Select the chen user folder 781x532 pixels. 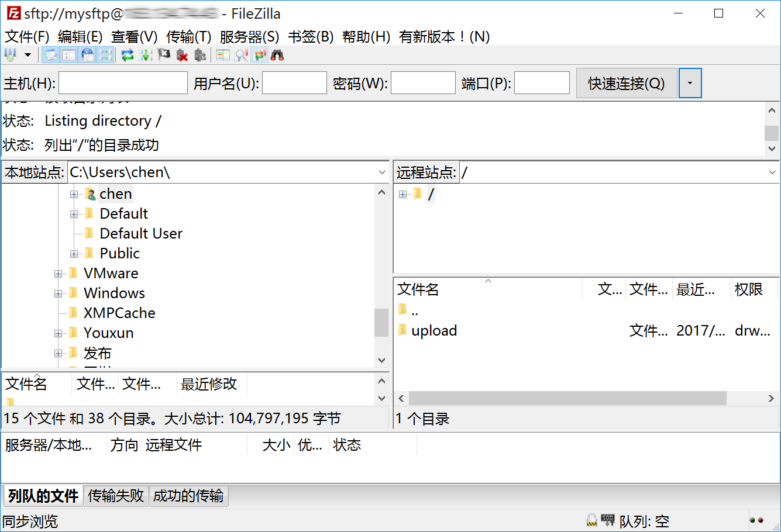pos(116,194)
